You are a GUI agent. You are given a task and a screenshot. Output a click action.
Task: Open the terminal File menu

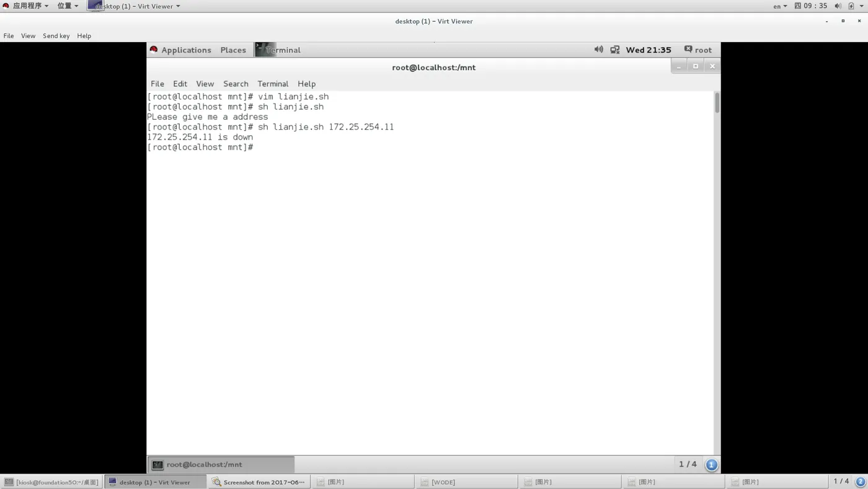click(157, 84)
